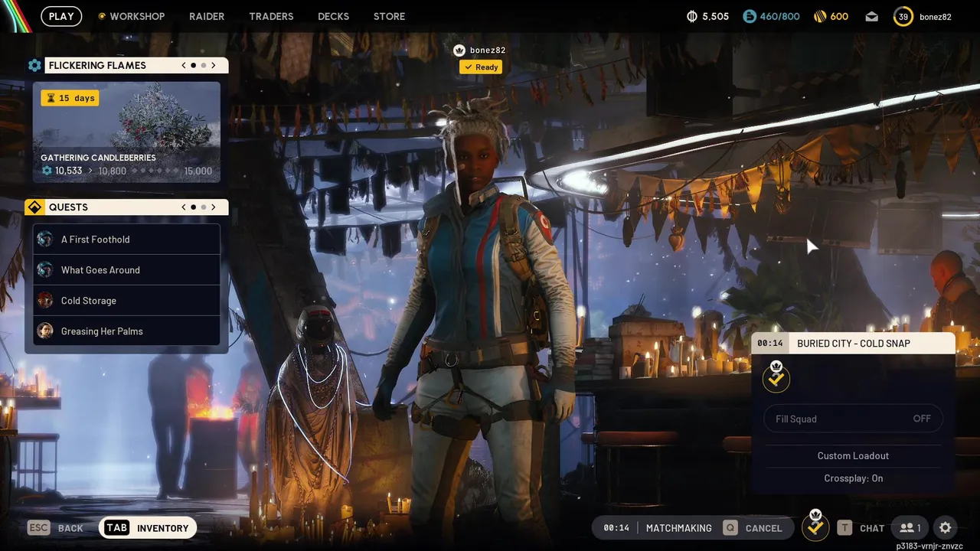Screen dimensions: 980x551
Task: Cancel matchmaking with Q Cancel button
Action: 754,528
